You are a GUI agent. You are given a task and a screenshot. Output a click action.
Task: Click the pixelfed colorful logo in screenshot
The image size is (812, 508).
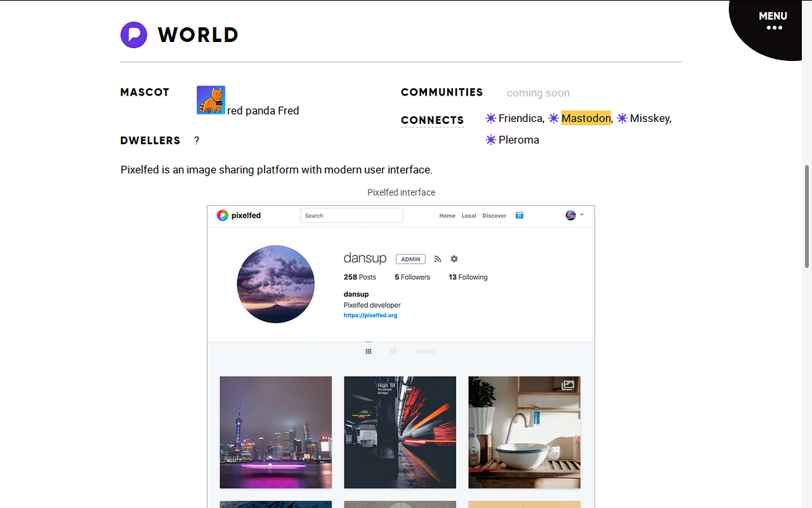click(223, 215)
